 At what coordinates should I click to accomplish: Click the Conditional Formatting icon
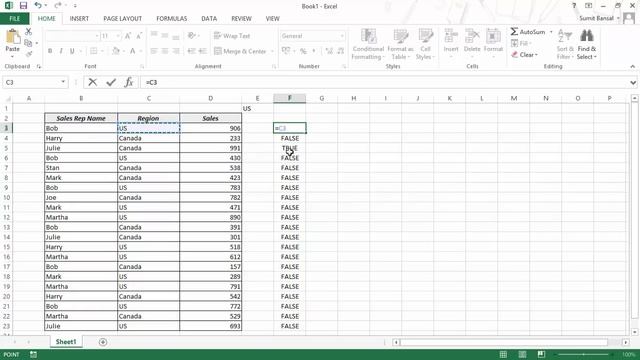368,36
